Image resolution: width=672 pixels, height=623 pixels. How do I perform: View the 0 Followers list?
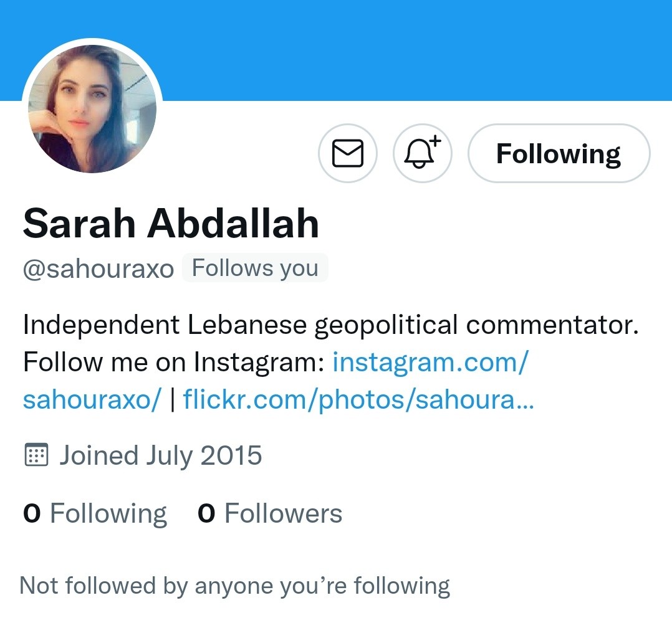270,513
